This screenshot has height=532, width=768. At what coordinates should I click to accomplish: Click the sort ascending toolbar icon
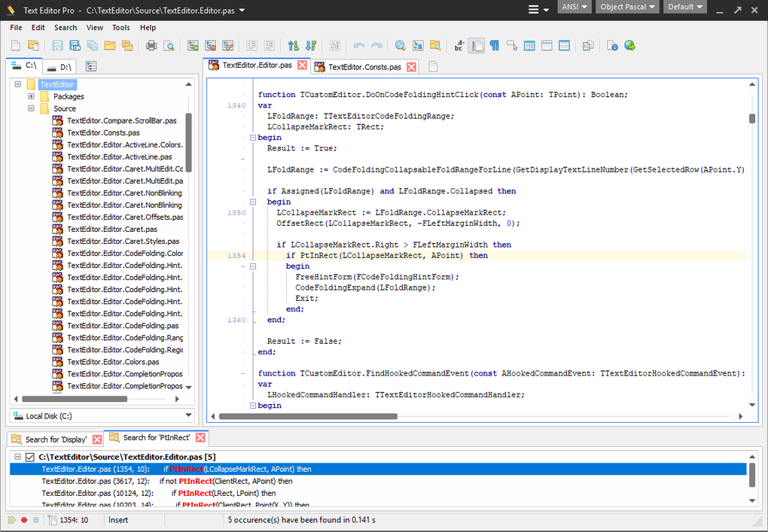tap(294, 45)
